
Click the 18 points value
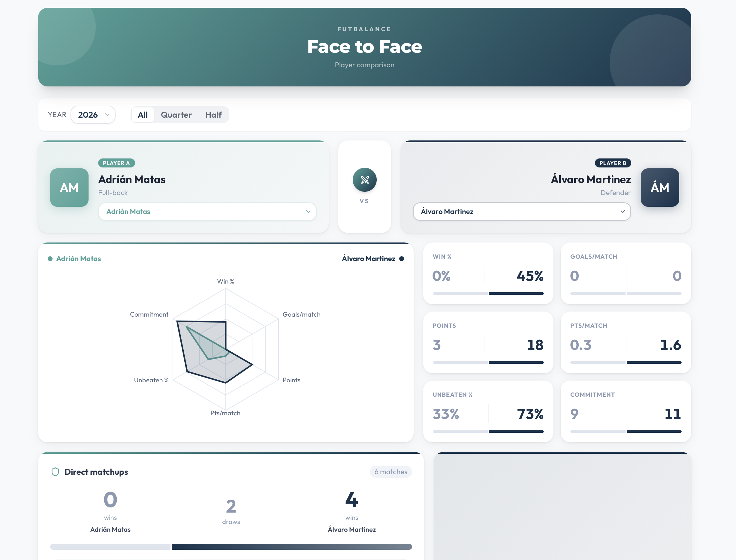pyautogui.click(x=535, y=345)
